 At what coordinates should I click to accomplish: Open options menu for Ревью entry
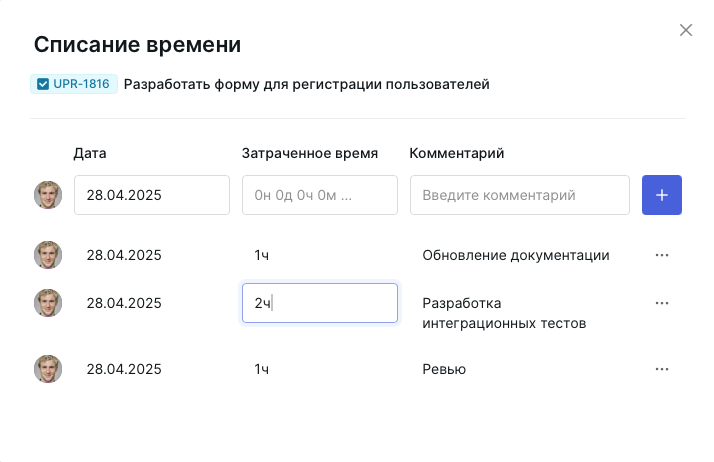(661, 369)
